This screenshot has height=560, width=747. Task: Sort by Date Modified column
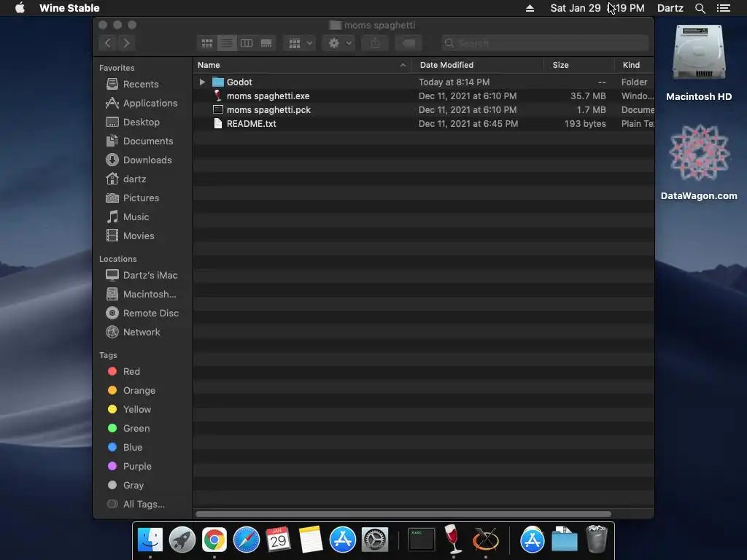[478, 65]
